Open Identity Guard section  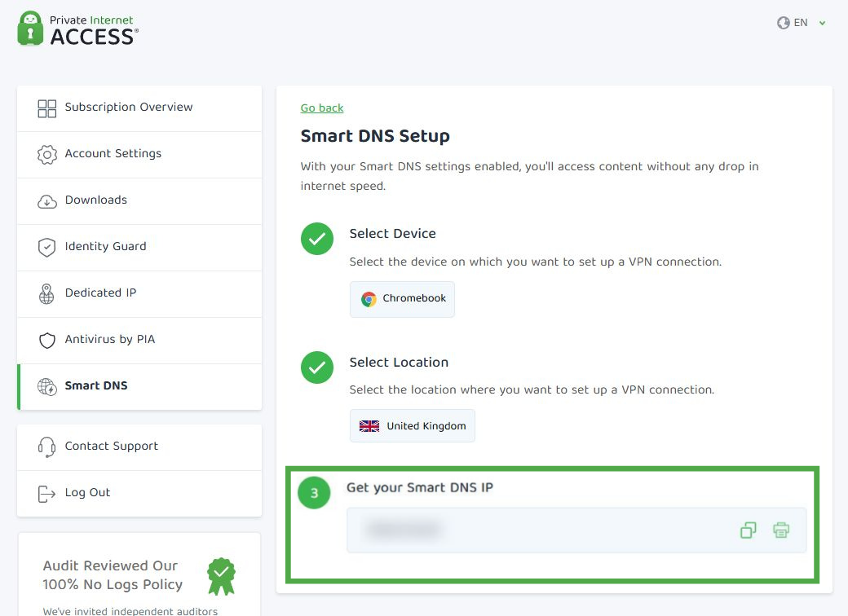(x=139, y=248)
